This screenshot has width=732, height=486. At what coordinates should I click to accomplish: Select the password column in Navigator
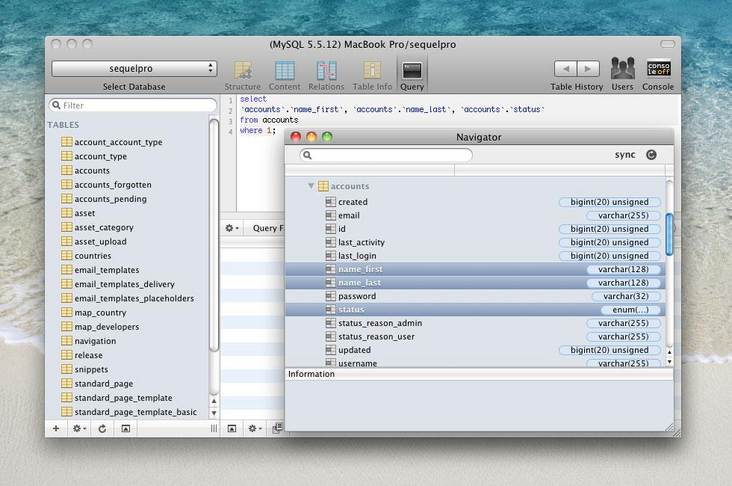357,296
